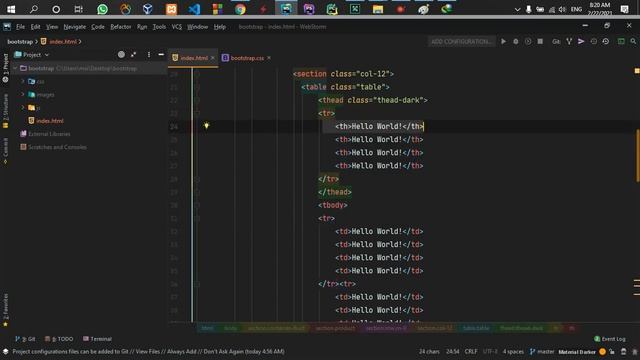Image resolution: width=640 pixels, height=360 pixels.
Task: Open the Window menu
Action: tap(198, 27)
